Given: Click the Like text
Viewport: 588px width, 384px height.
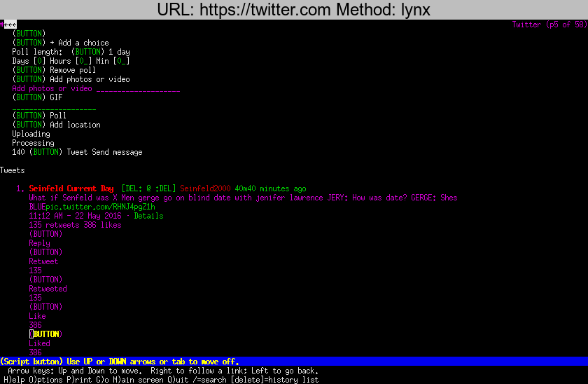Looking at the screenshot, I should (38, 316).
